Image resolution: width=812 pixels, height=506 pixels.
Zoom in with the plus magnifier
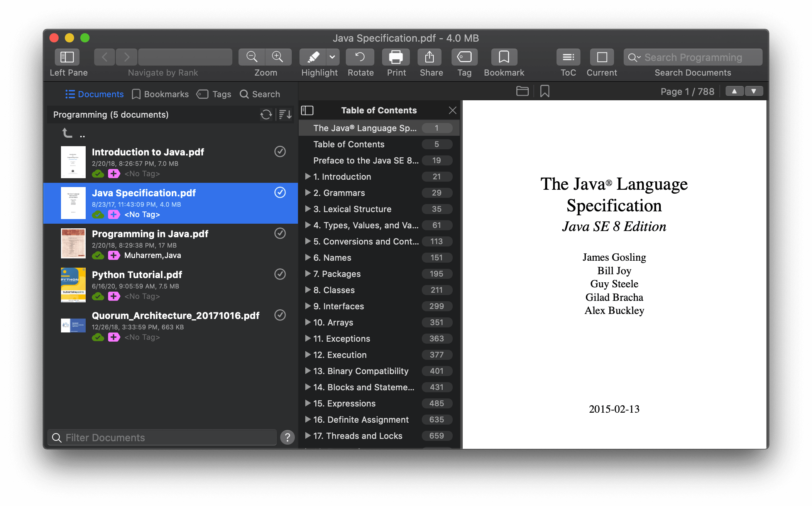point(278,57)
